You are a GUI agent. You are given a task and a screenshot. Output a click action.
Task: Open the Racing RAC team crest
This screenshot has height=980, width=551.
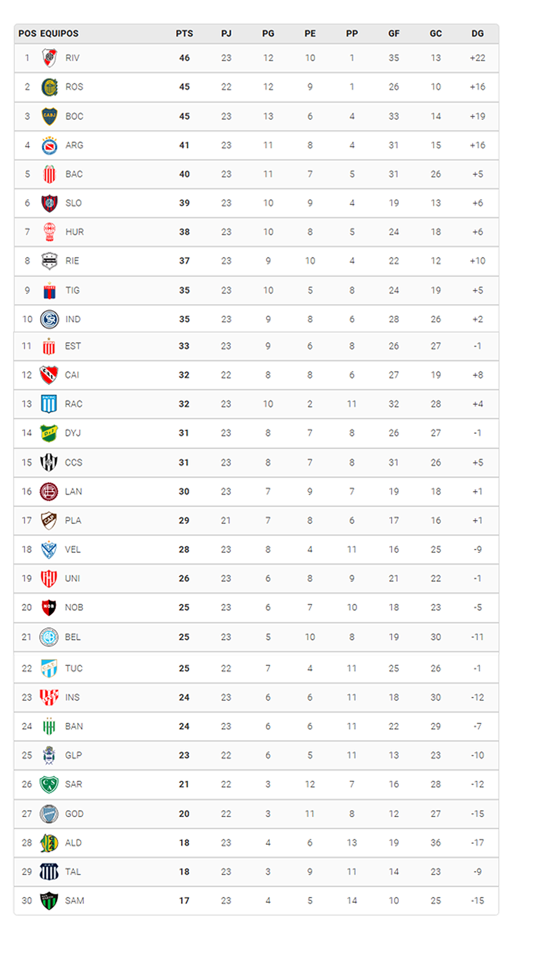(x=49, y=404)
